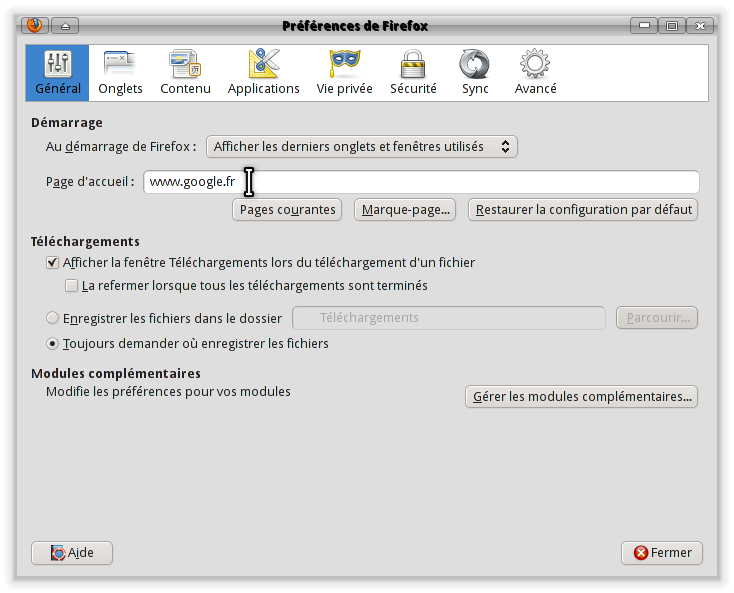
Task: Open Gérer les modules complémentaires…
Action: (581, 396)
